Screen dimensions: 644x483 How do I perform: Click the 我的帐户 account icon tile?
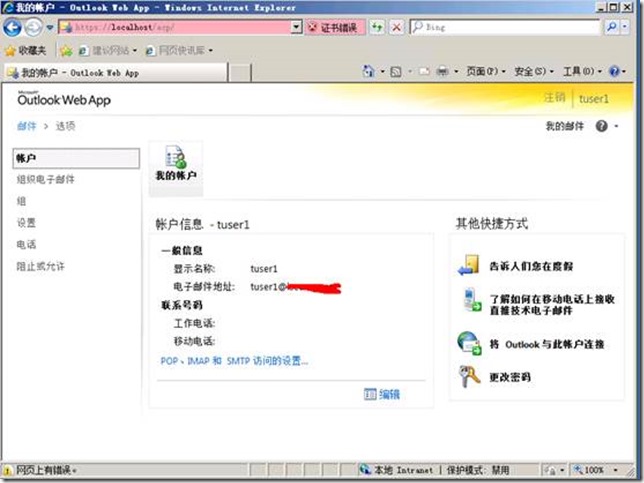click(176, 168)
